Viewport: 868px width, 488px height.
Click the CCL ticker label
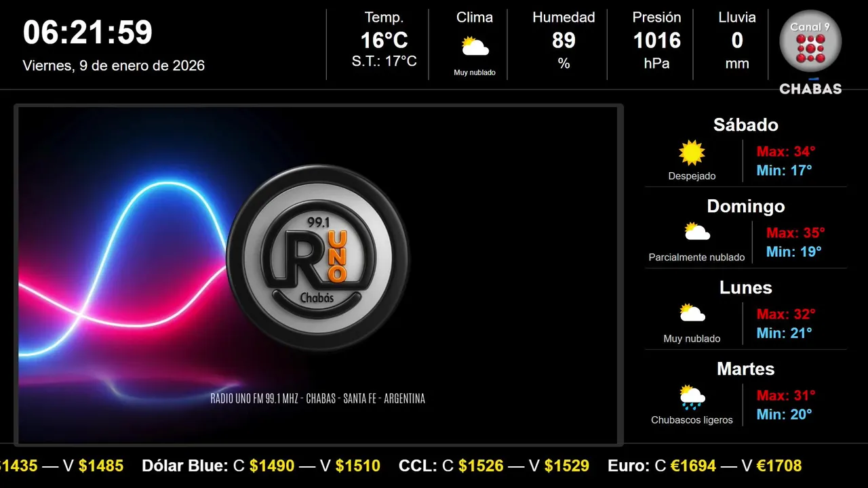(418, 466)
